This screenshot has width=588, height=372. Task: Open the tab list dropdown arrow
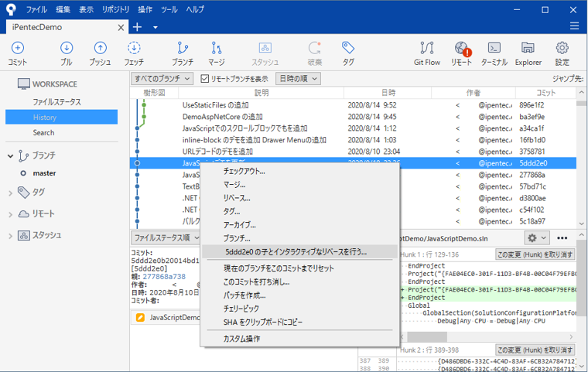pos(156,27)
